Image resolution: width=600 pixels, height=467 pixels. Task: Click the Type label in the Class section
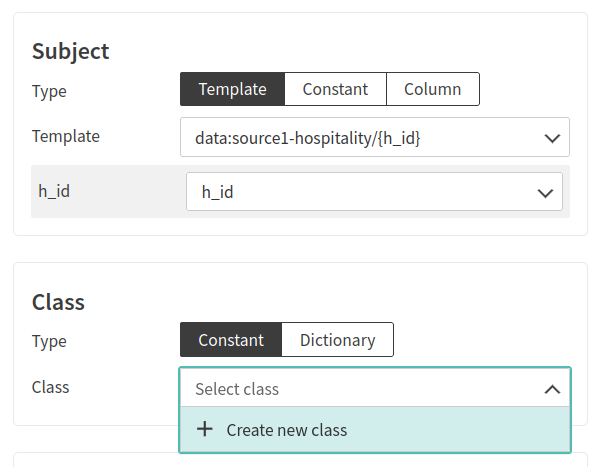coord(49,341)
